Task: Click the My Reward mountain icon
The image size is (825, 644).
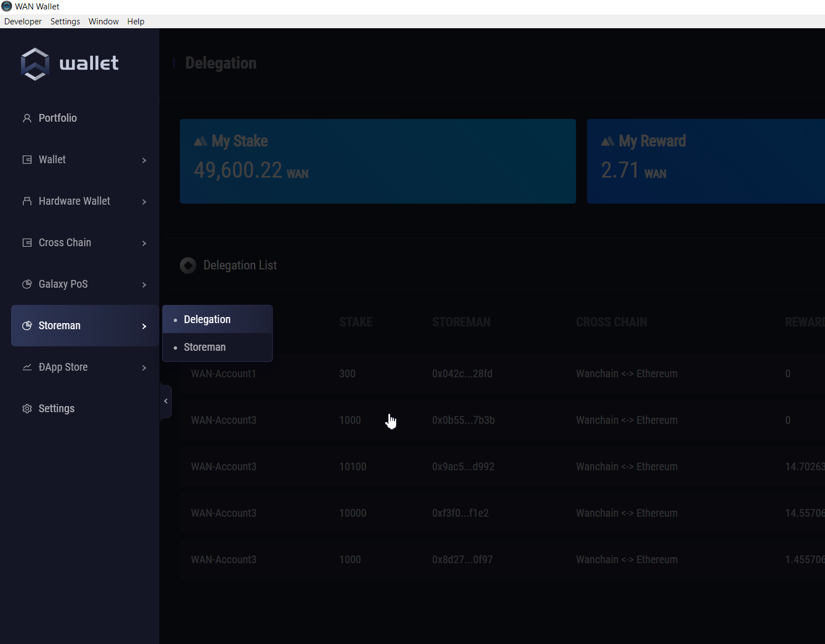Action: 608,141
